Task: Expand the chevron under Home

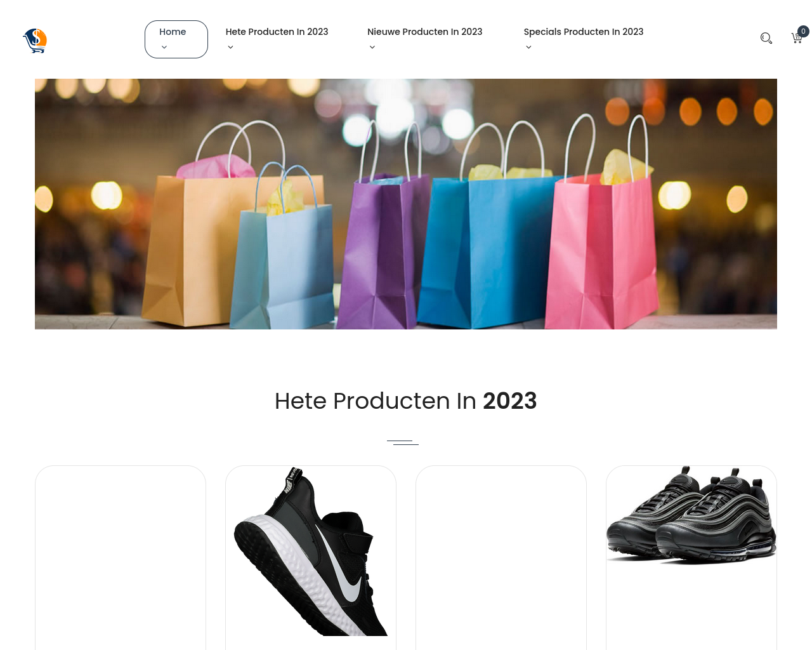Action: pyautogui.click(x=164, y=47)
